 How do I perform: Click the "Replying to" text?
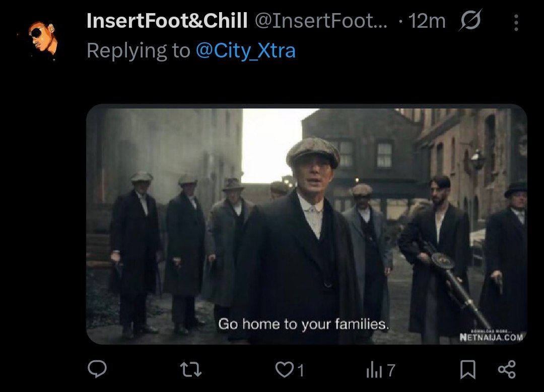pos(138,51)
